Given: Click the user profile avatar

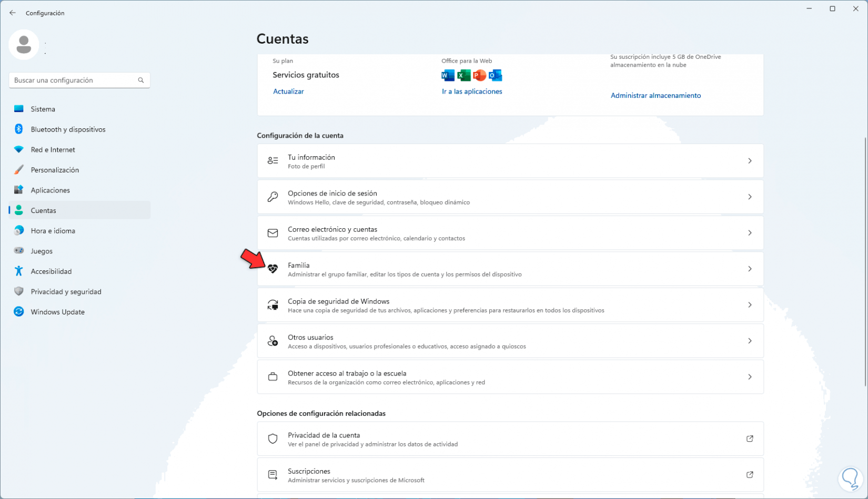Looking at the screenshot, I should (24, 45).
